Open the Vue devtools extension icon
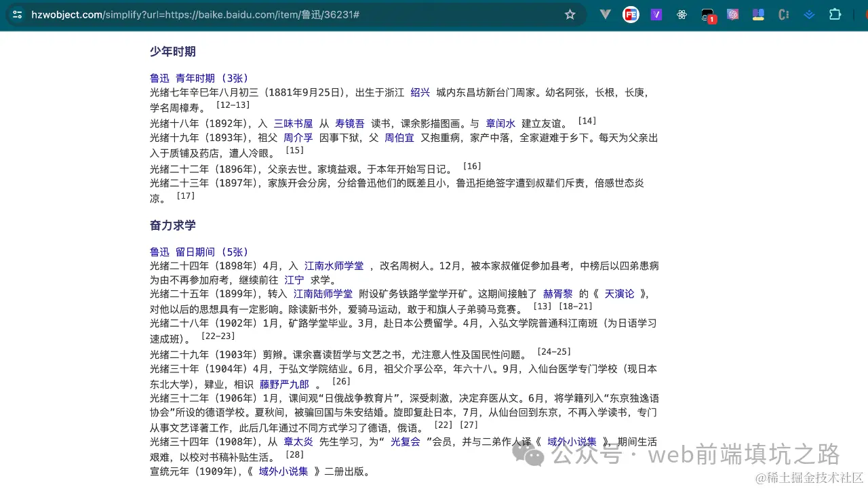868x489 pixels. (x=606, y=14)
